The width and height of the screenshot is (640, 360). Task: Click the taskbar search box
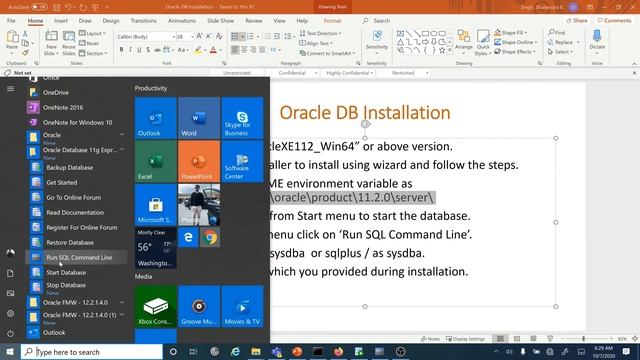(x=91, y=352)
